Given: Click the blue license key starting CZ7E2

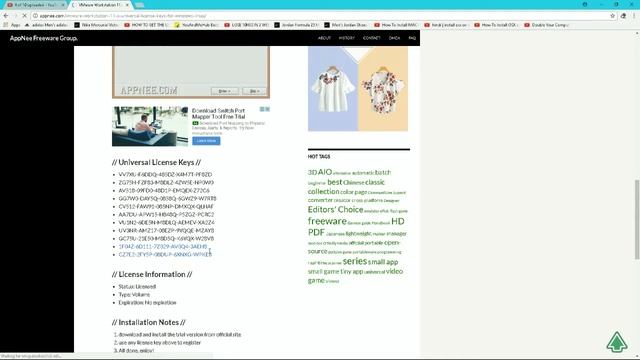Looking at the screenshot, I should pyautogui.click(x=165, y=254).
